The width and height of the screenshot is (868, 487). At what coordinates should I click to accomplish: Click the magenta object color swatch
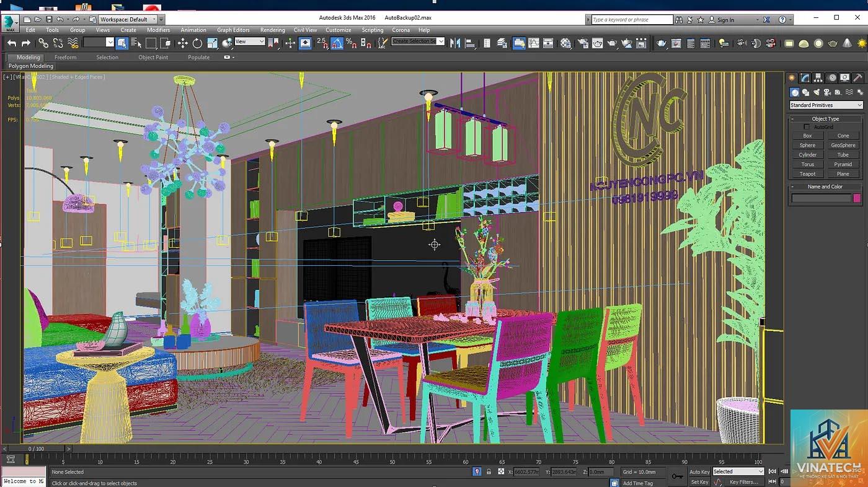(x=857, y=198)
